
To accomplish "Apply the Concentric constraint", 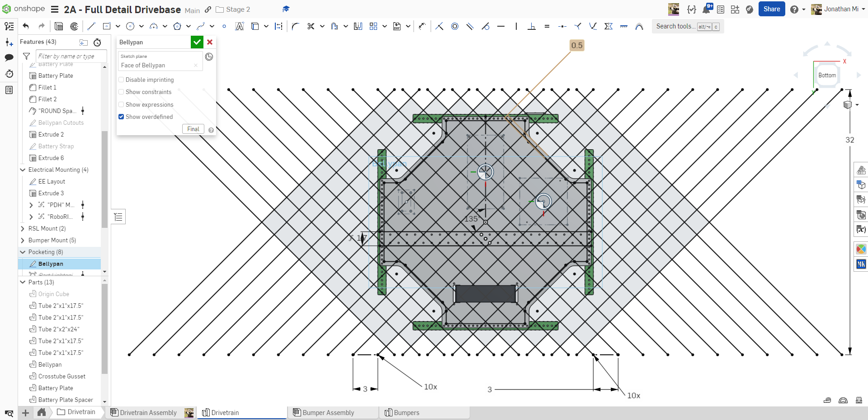I will 455,26.
